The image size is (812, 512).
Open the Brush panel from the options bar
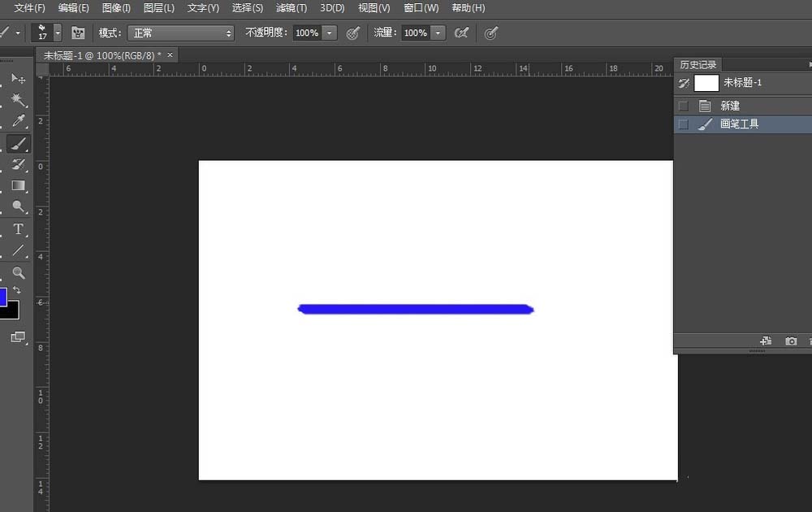point(77,33)
